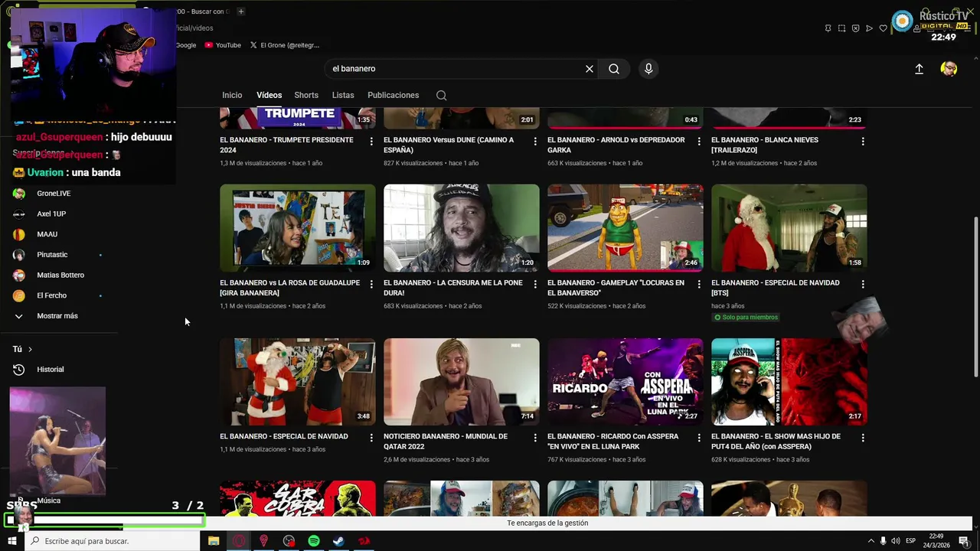Image resolution: width=980 pixels, height=551 pixels.
Task: Open the upload/create arrow icon in the header
Action: [919, 69]
